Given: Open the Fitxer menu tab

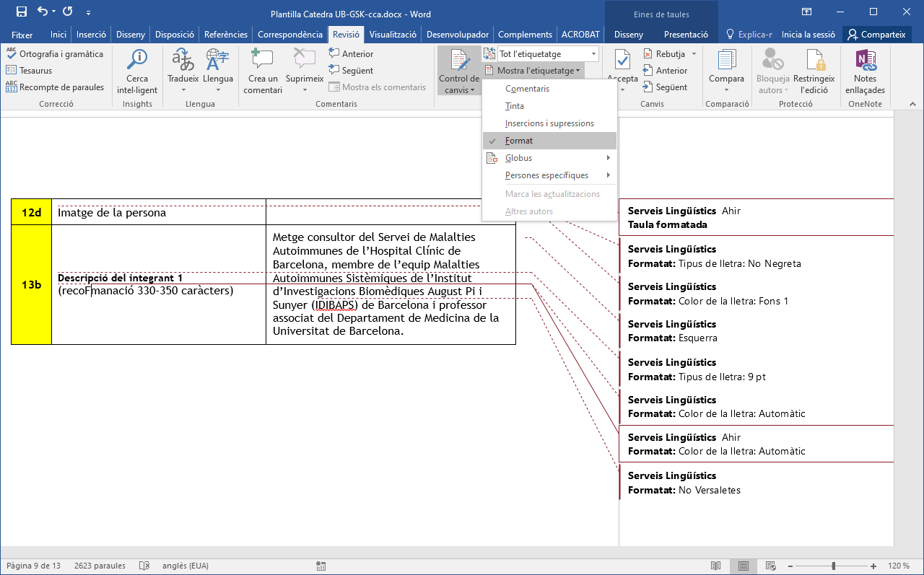Looking at the screenshot, I should click(x=22, y=35).
